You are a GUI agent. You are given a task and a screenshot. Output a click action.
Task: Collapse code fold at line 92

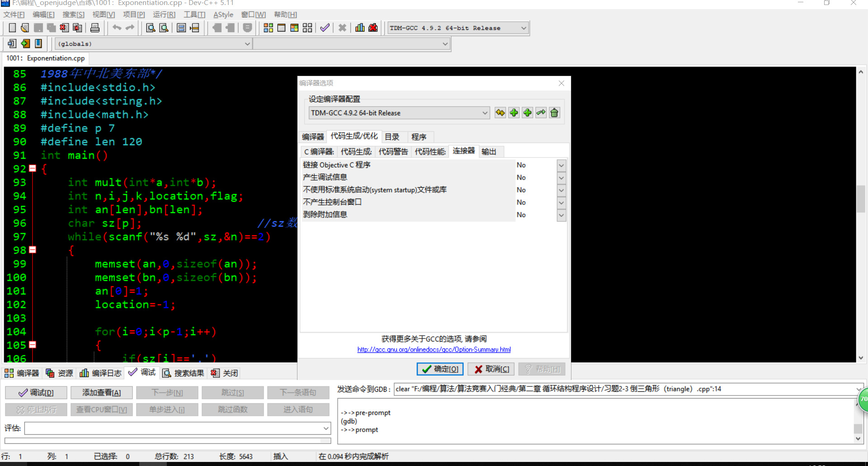33,168
